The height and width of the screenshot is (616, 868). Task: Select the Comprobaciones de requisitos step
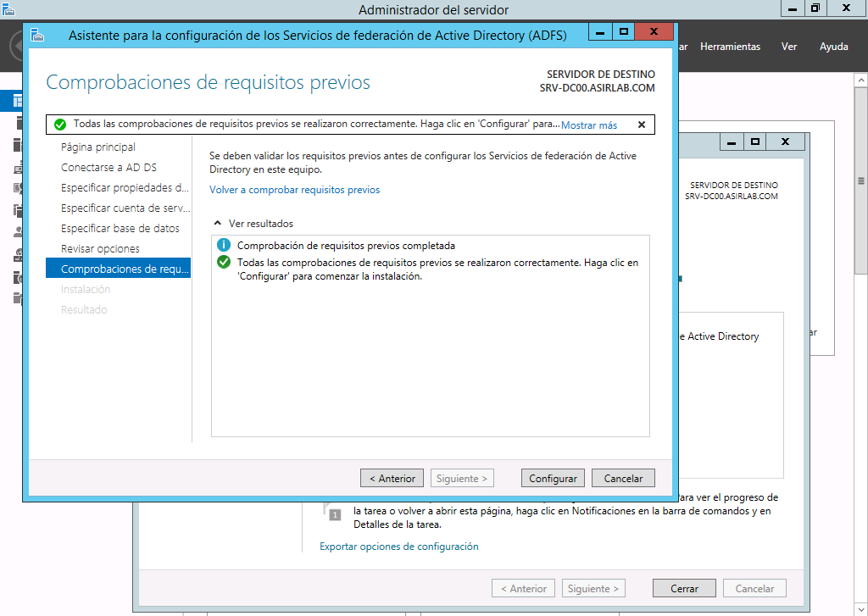click(x=118, y=269)
